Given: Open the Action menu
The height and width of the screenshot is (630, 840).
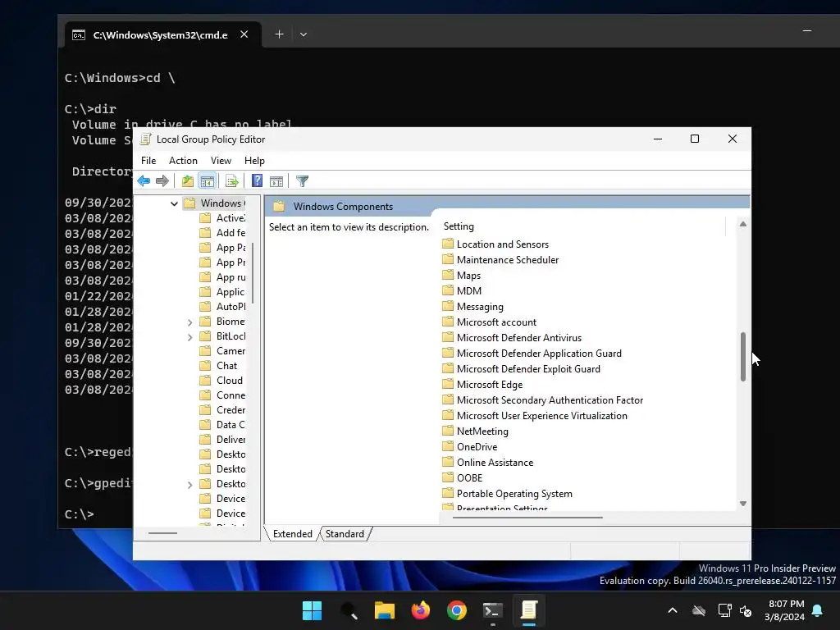Looking at the screenshot, I should [183, 161].
